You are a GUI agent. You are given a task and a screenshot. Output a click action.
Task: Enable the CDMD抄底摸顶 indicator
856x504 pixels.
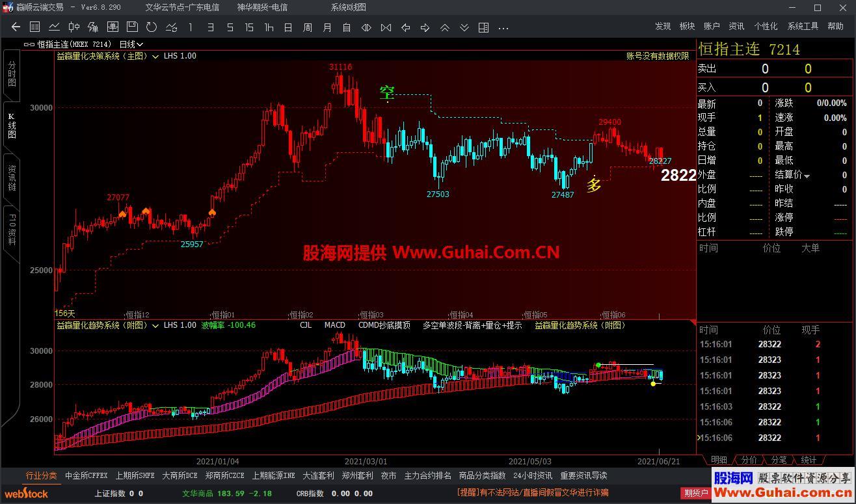tap(382, 325)
